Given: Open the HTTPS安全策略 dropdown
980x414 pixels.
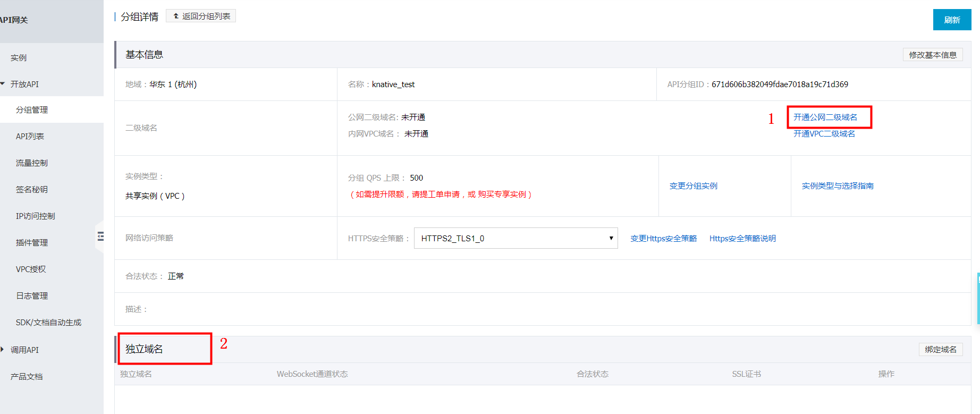Looking at the screenshot, I should tap(516, 238).
